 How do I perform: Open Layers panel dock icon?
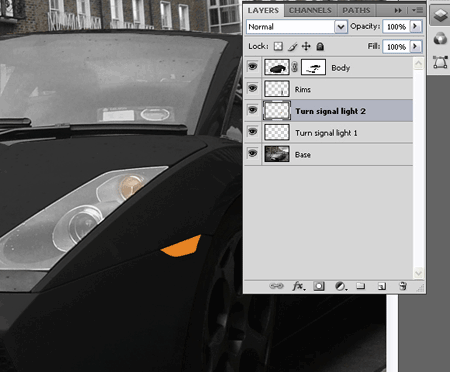[x=440, y=15]
